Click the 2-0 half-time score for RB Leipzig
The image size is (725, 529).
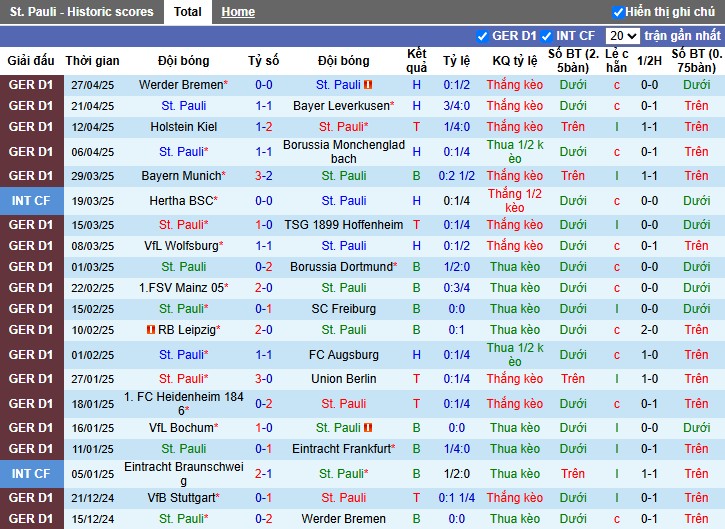coord(649,330)
